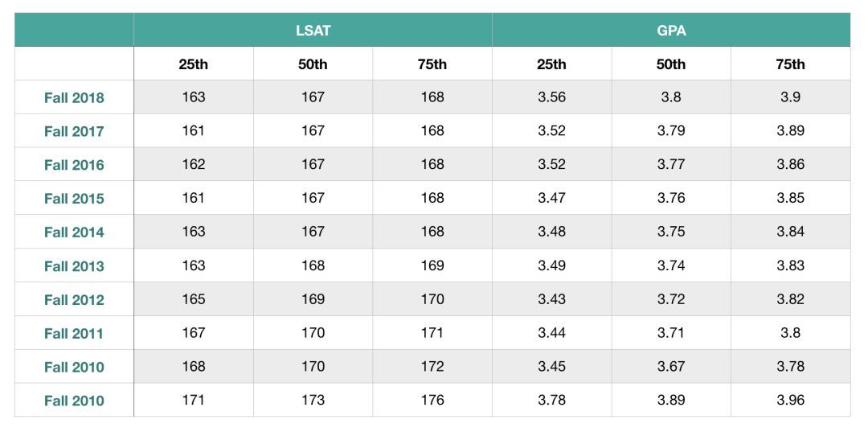Select the 3.56 GPA cell for Fall 2018
868x436 pixels.
(x=552, y=97)
